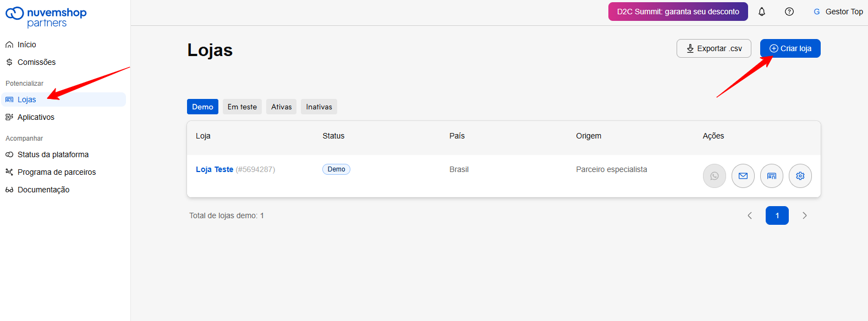Image resolution: width=868 pixels, height=321 pixels.
Task: Click the nuvemshop partners logo
Action: pos(46,17)
